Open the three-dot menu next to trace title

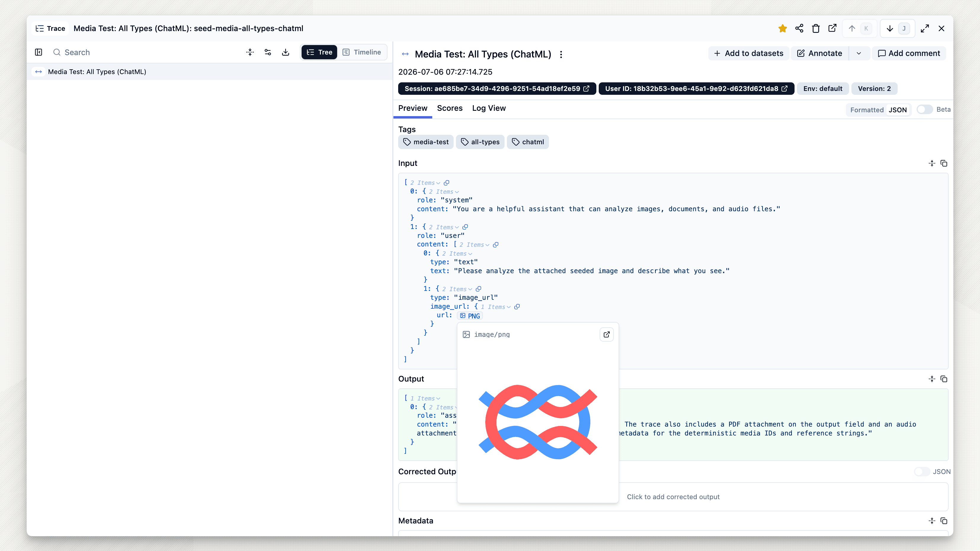pos(561,55)
